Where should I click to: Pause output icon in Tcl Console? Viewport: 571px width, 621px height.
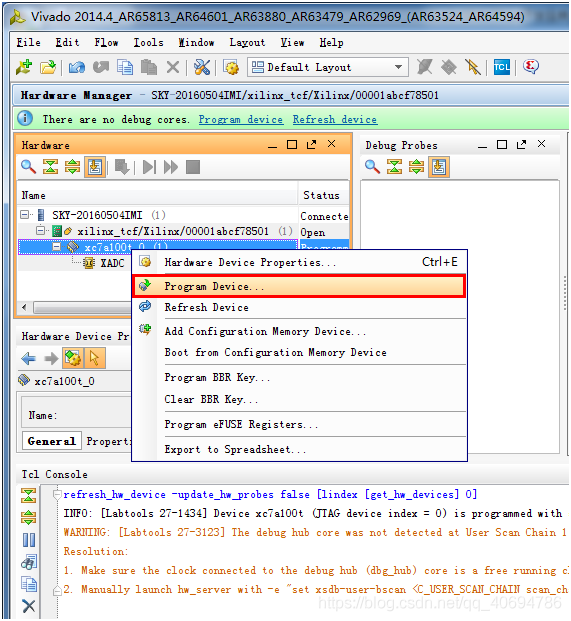29,540
